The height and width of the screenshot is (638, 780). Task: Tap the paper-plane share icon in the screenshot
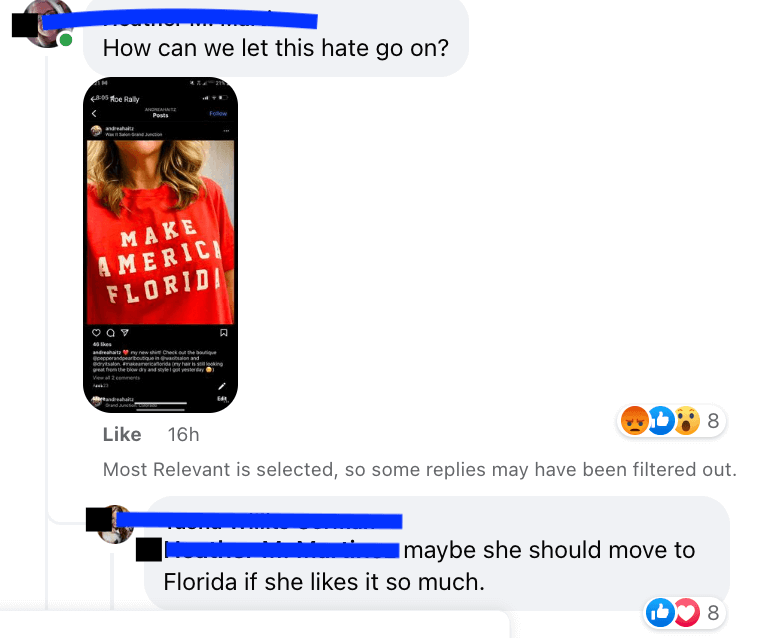125,333
